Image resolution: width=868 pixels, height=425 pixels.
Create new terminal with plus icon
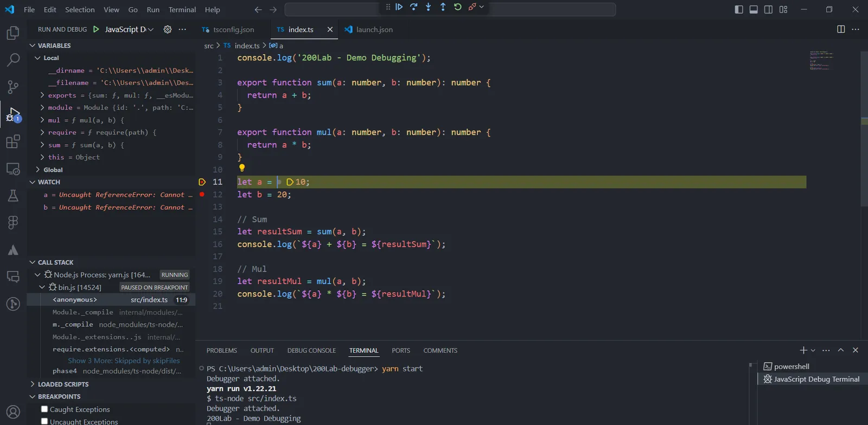click(803, 350)
